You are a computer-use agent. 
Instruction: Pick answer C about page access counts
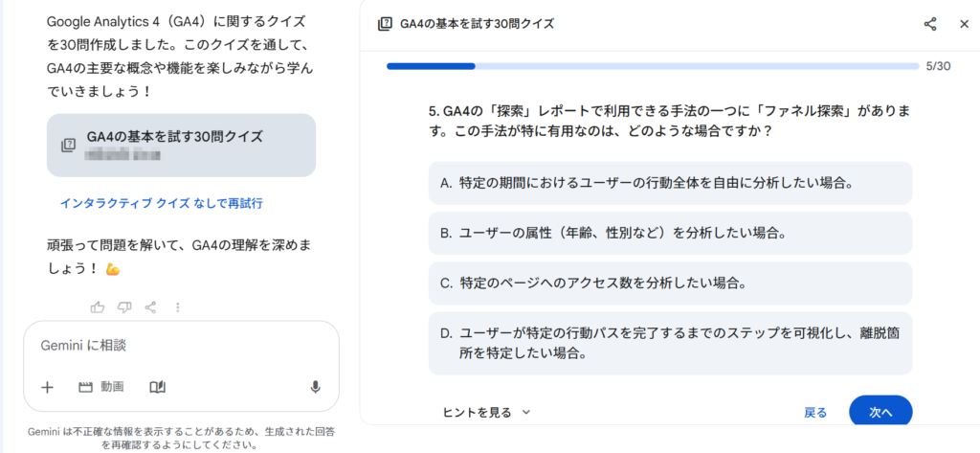click(x=670, y=283)
